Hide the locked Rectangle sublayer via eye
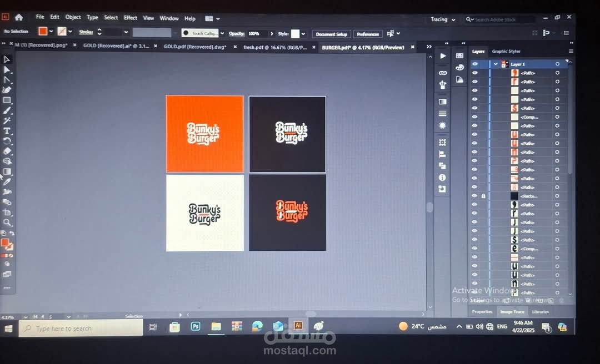 click(475, 196)
